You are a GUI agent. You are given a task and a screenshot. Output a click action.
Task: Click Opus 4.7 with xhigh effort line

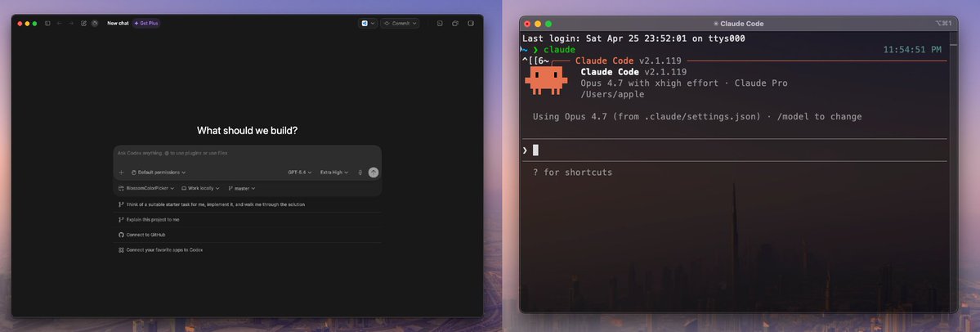pos(684,83)
